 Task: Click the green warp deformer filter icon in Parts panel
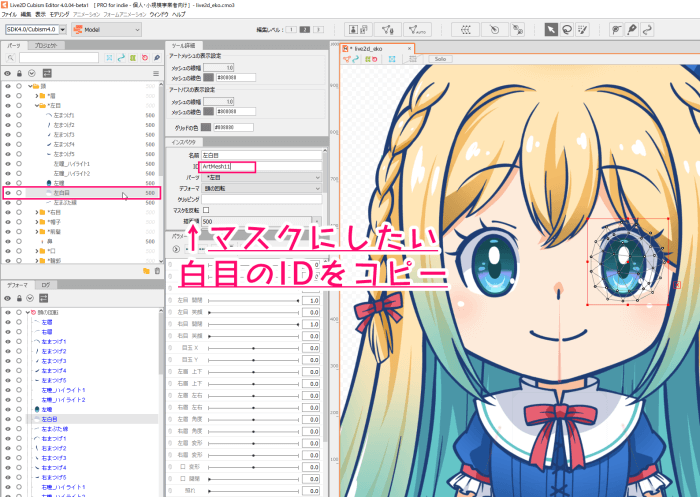point(133,58)
